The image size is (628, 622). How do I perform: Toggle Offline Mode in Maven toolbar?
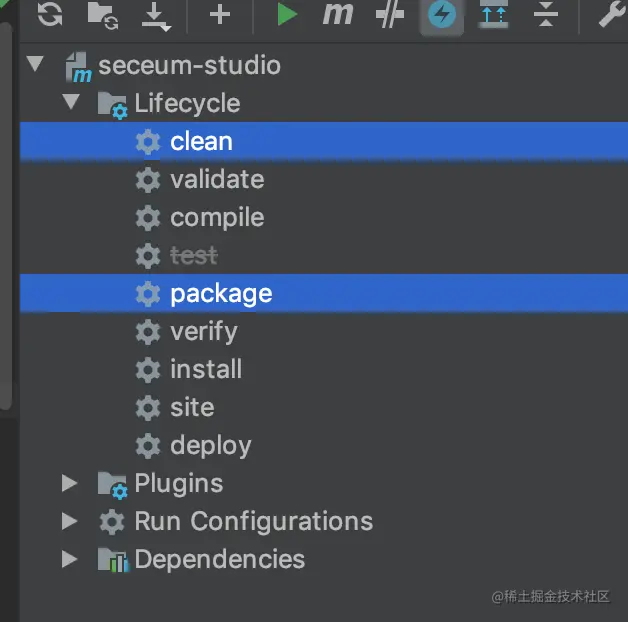tap(389, 14)
